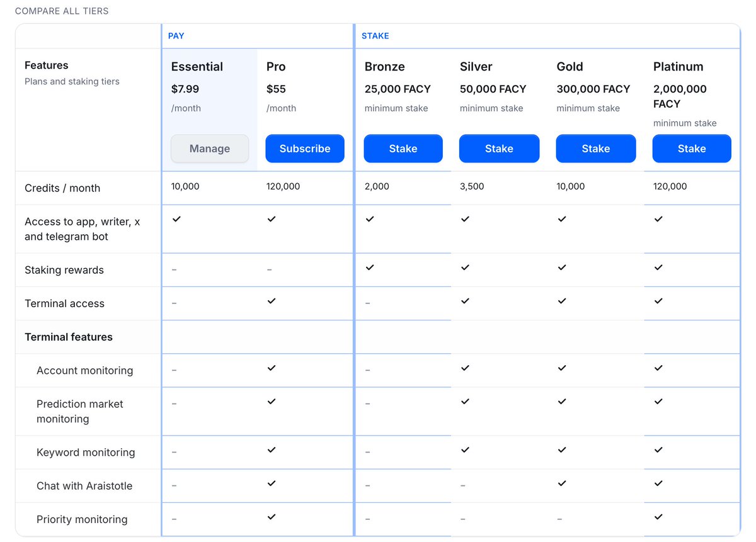Click Pro checkmark in Priority monitoring row
The width and height of the screenshot is (756, 542).
click(x=272, y=517)
